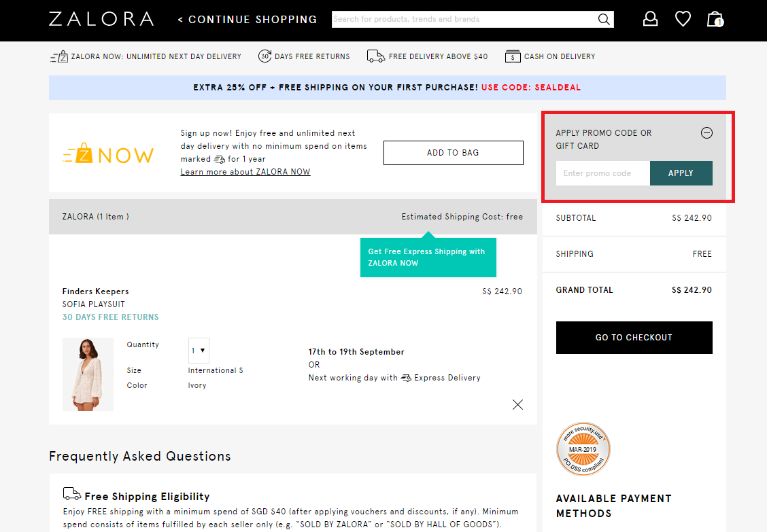
Task: Click the Add to Bag button
Action: point(453,153)
